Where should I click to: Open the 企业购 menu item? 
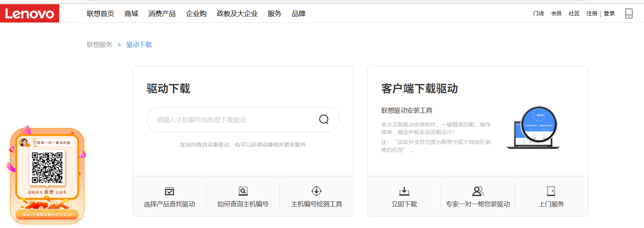[196, 14]
